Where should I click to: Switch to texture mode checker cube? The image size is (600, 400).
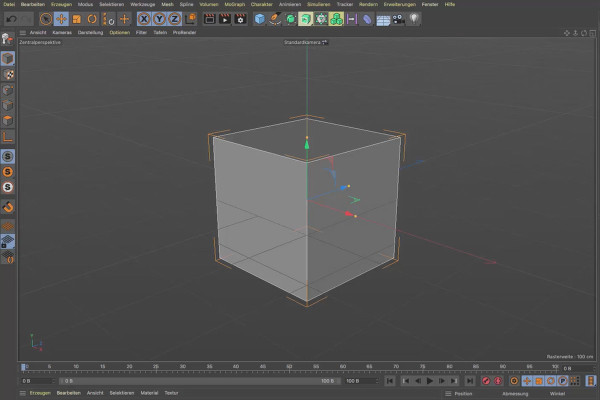pos(8,74)
